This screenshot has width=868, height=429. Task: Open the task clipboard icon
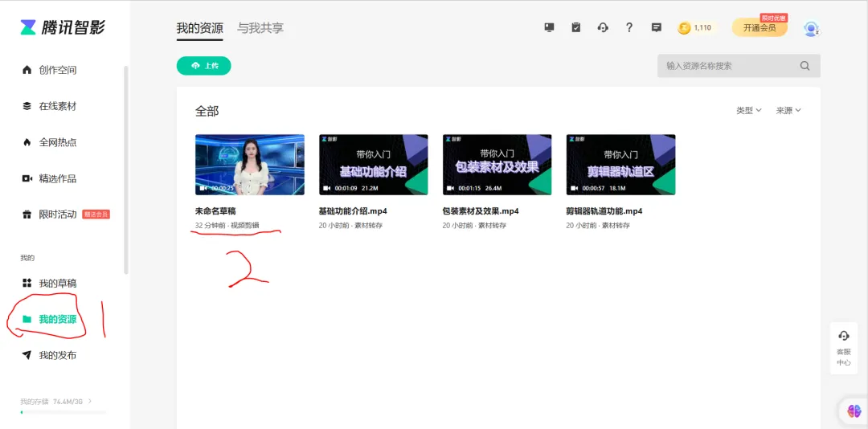click(x=575, y=27)
